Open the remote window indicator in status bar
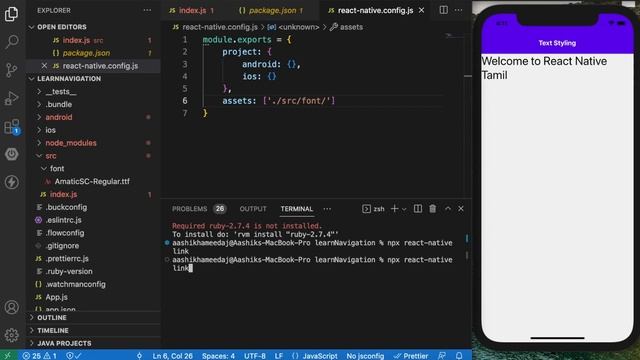The width and height of the screenshot is (640, 360). coord(7,356)
